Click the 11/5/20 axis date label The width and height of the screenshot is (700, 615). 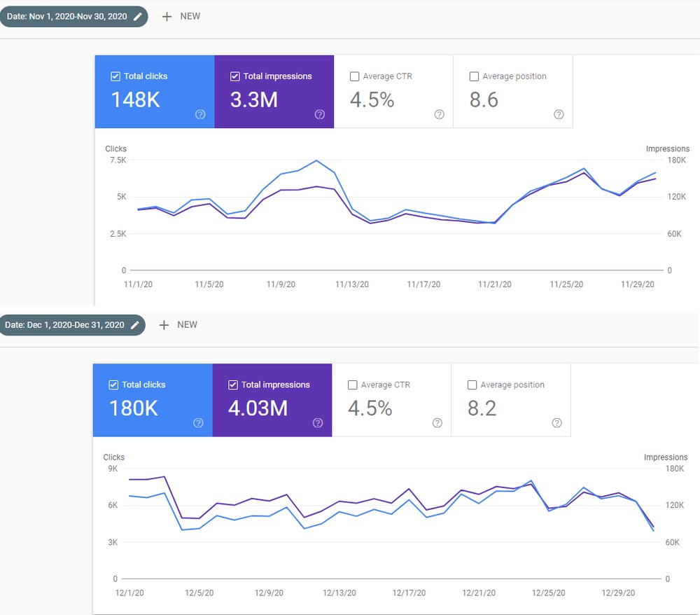pos(209,284)
